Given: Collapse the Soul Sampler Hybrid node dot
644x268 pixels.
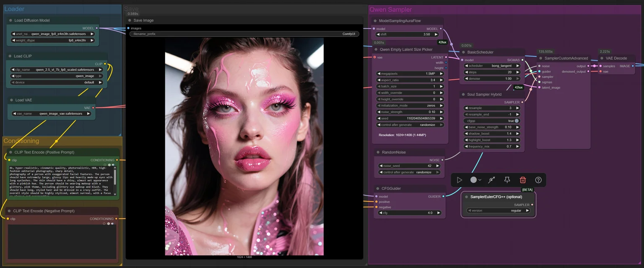Looking at the screenshot, I should pyautogui.click(x=463, y=94).
